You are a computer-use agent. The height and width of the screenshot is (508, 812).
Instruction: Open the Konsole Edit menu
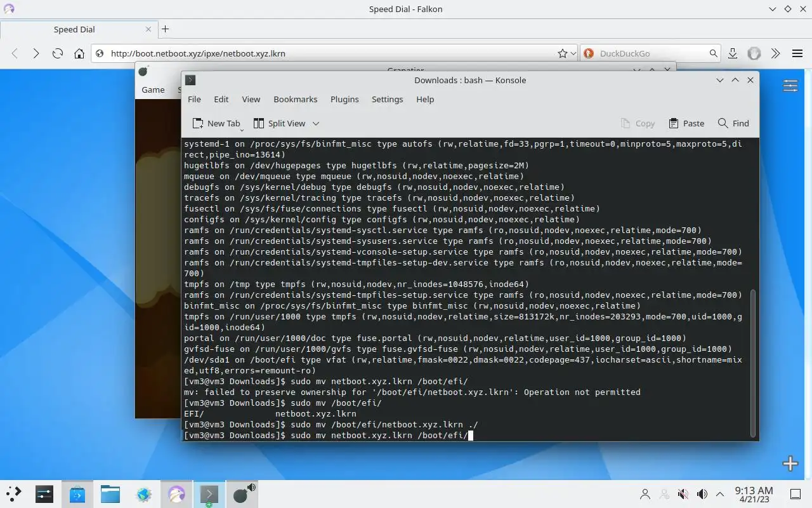coord(221,99)
